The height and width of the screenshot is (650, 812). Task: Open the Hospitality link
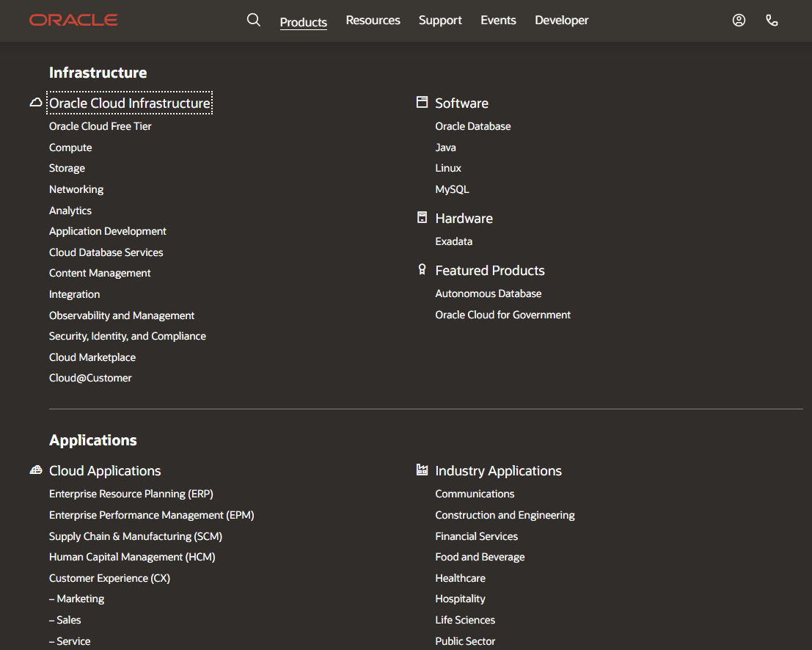(x=461, y=599)
